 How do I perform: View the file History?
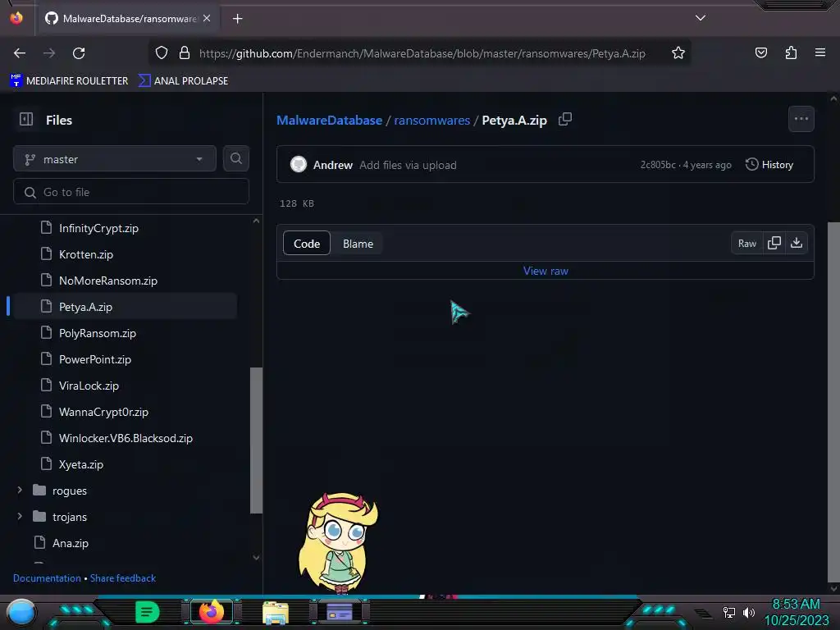pos(769,164)
